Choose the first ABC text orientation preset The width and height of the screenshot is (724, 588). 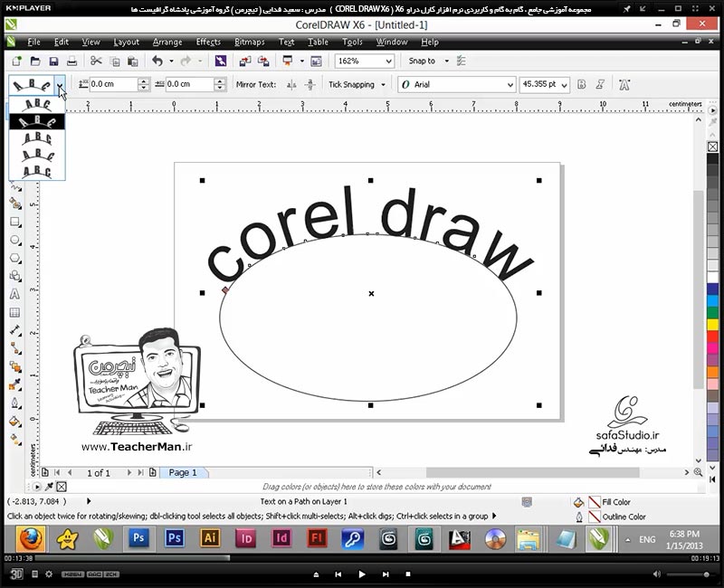pos(37,105)
